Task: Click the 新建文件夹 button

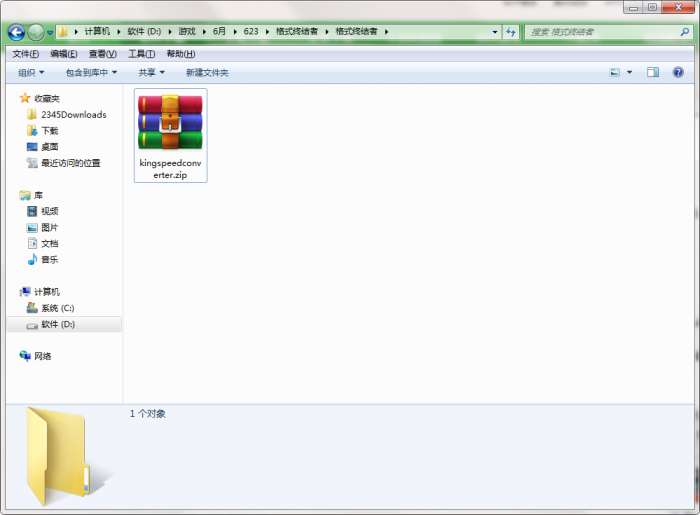Action: [207, 72]
